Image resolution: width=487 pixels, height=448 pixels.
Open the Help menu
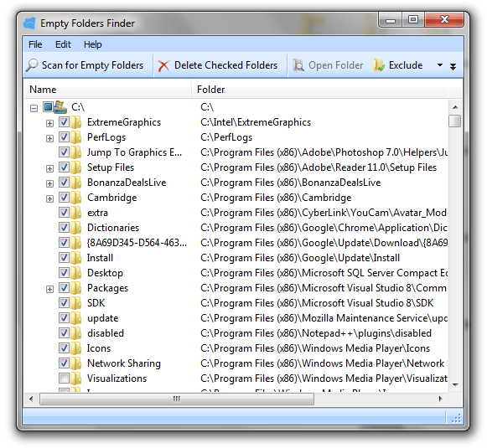[92, 44]
